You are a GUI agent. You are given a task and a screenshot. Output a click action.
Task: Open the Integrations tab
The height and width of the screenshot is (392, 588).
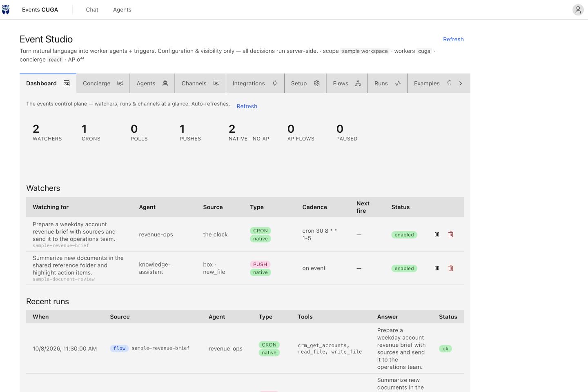pyautogui.click(x=255, y=83)
